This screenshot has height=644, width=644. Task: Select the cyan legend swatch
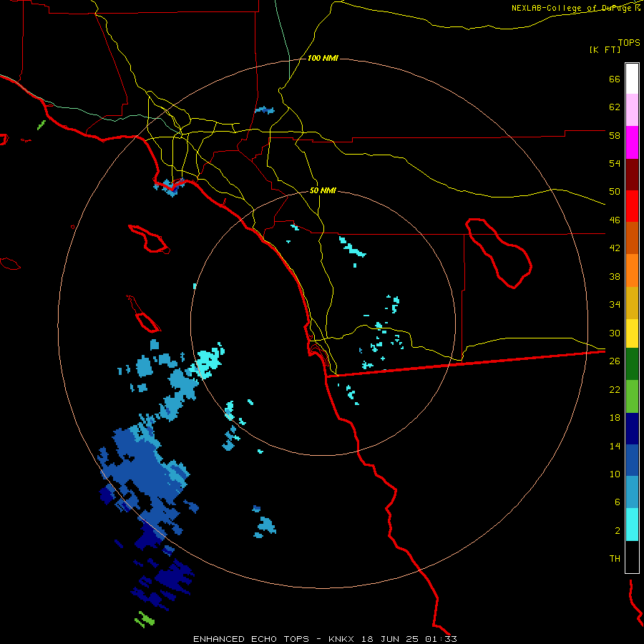[632, 525]
